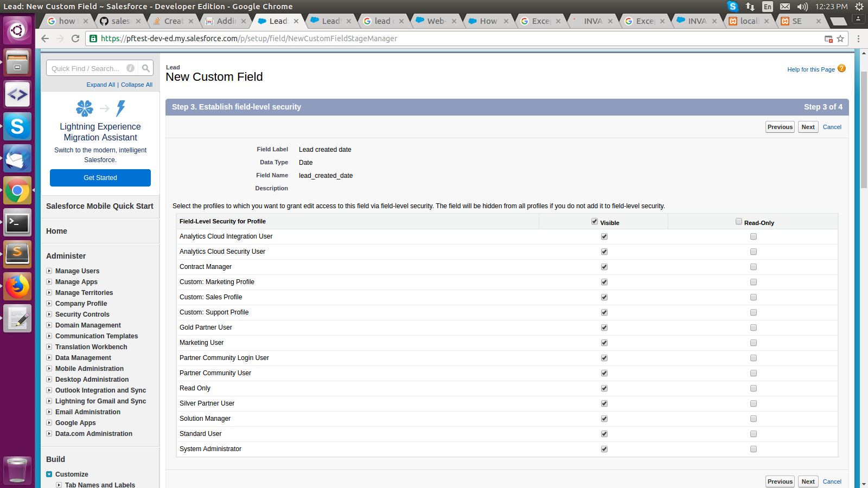Click the Get Started button

[100, 178]
